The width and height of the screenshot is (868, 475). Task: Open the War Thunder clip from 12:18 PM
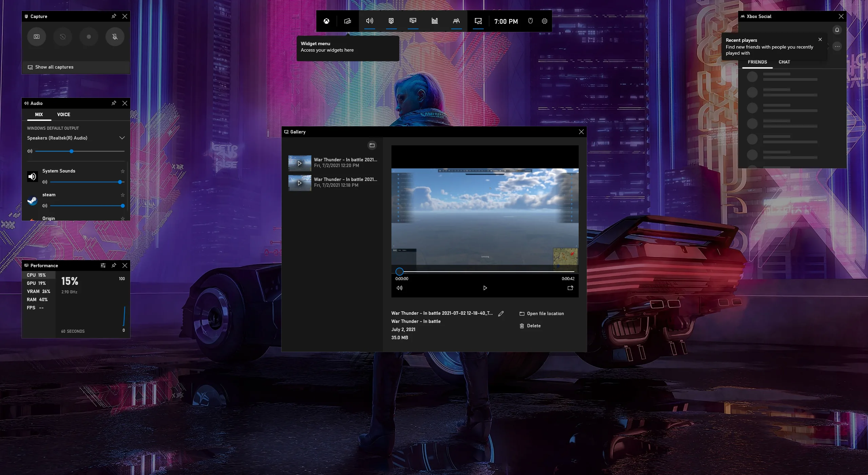click(333, 182)
